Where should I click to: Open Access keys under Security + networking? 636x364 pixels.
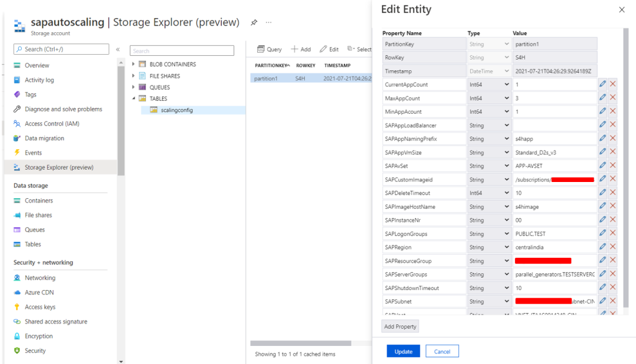[40, 307]
